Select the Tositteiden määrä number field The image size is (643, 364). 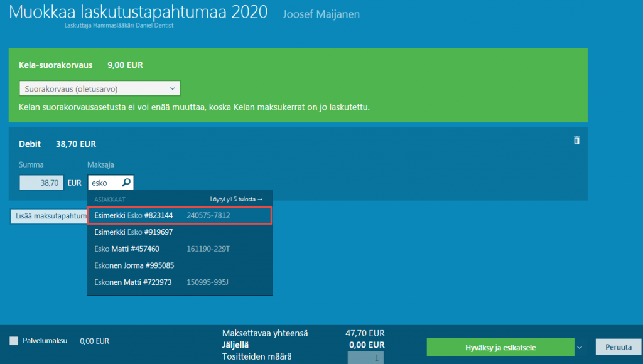(x=365, y=357)
